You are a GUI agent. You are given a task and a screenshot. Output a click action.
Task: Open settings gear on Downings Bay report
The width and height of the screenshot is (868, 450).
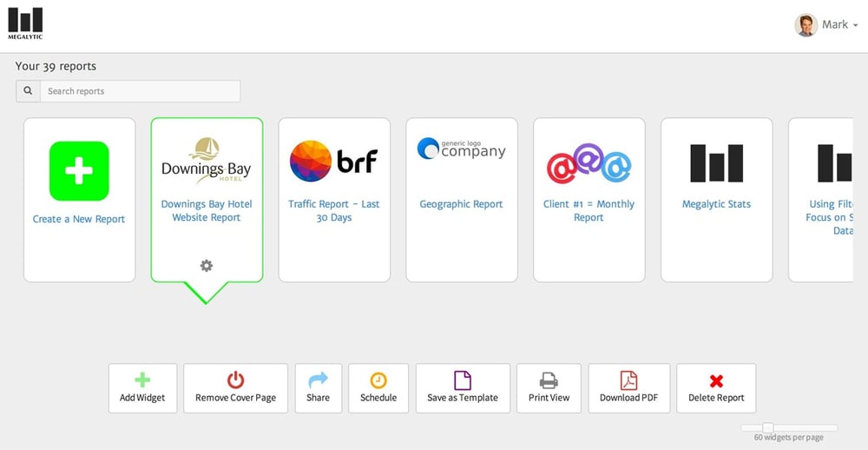point(207,266)
